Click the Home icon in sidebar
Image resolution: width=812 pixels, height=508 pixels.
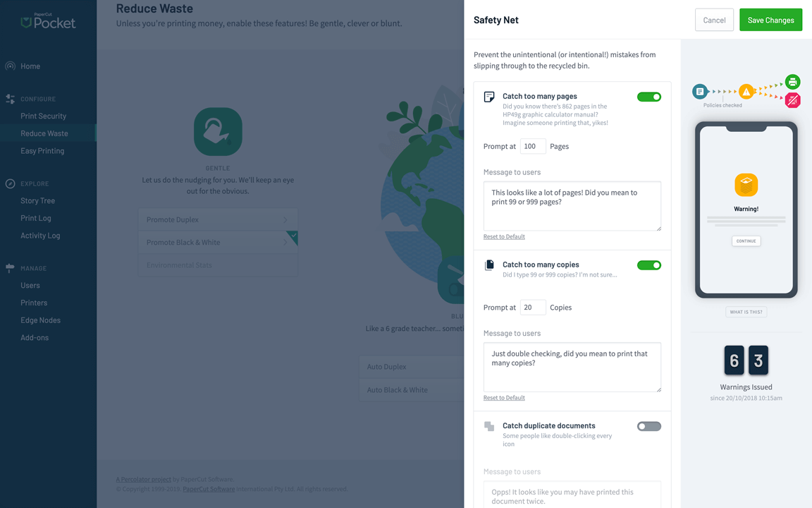(x=11, y=66)
